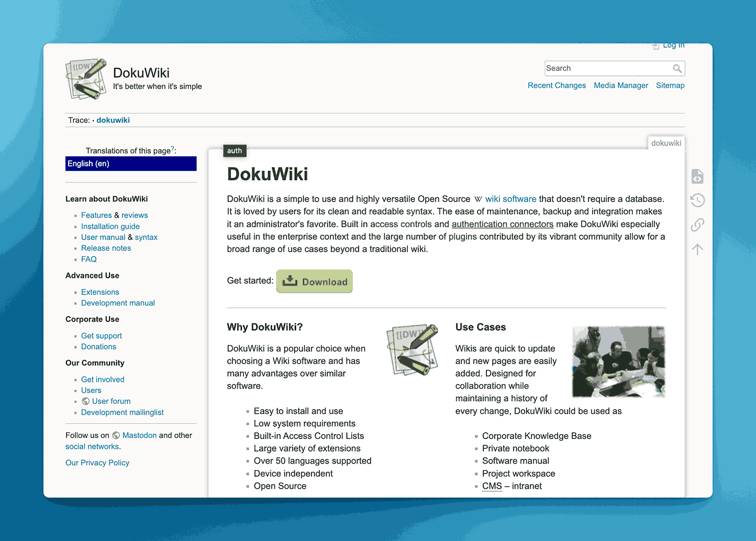Image resolution: width=756 pixels, height=541 pixels.
Task: Select English (en) translation
Action: 131,164
